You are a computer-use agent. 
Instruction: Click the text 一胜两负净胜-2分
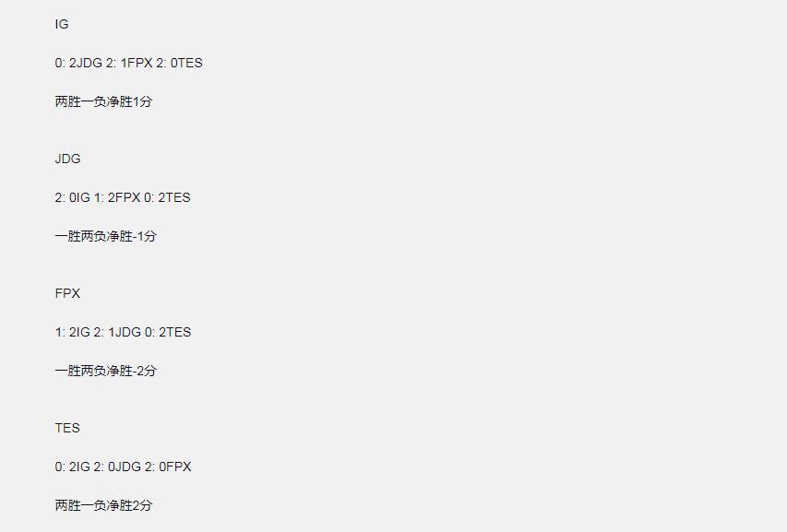[x=105, y=371]
